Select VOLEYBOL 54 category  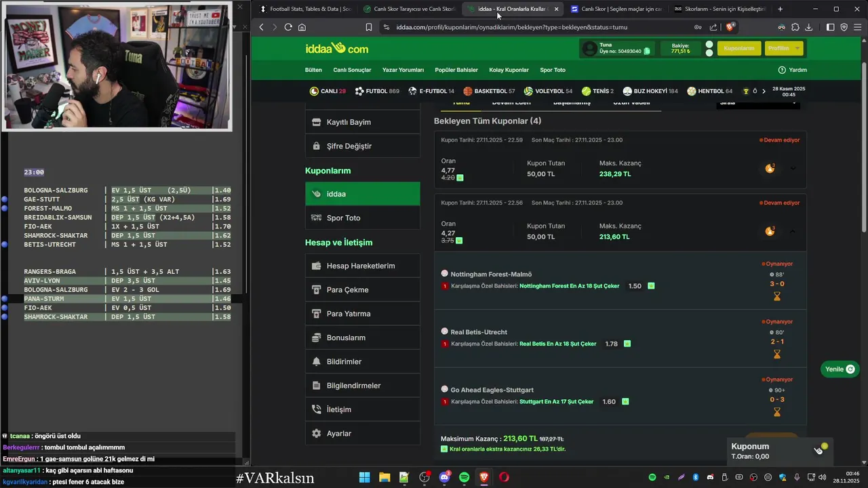[x=548, y=91]
